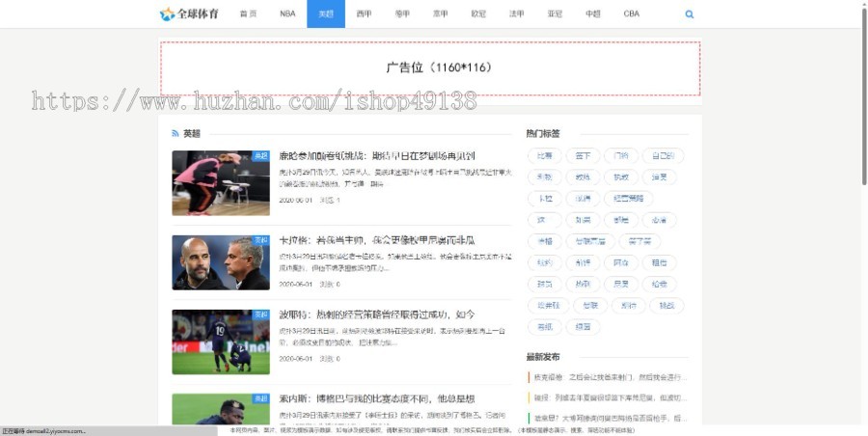Select the 签下 hot tag

click(x=583, y=155)
